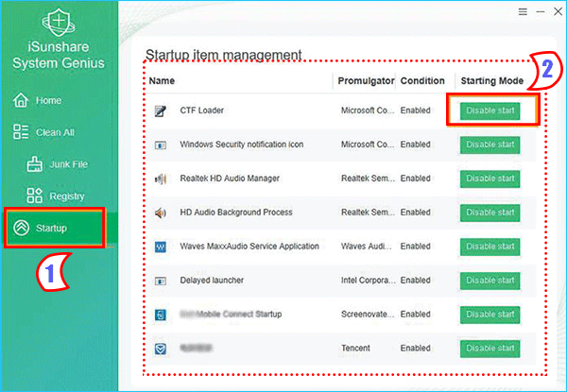Go to the Junk File page
The width and height of the screenshot is (567, 392).
tap(68, 164)
